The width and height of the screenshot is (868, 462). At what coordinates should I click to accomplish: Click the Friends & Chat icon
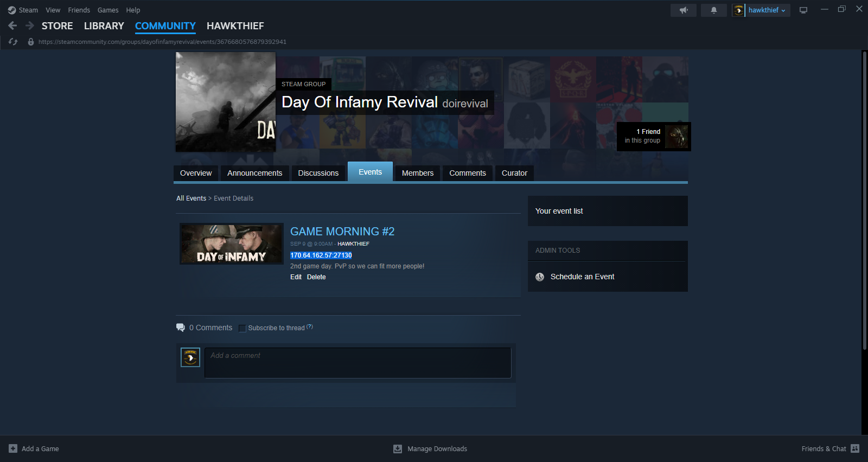click(x=855, y=448)
